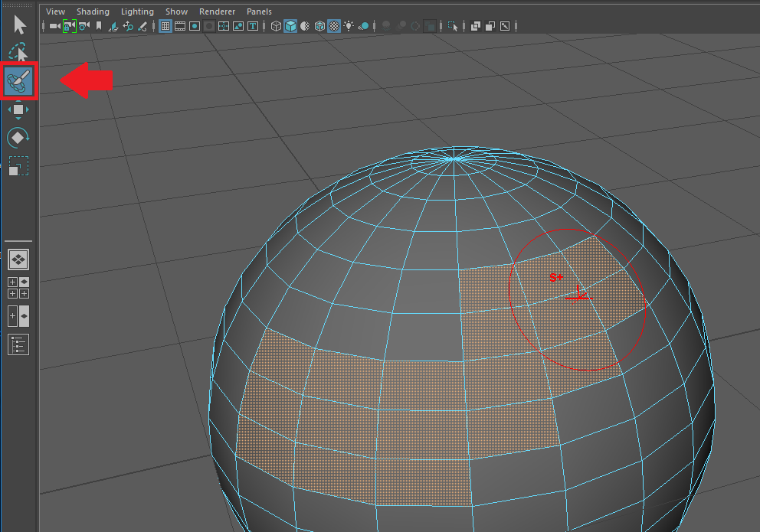Enable textured display mode
The image size is (760, 532).
[x=335, y=26]
